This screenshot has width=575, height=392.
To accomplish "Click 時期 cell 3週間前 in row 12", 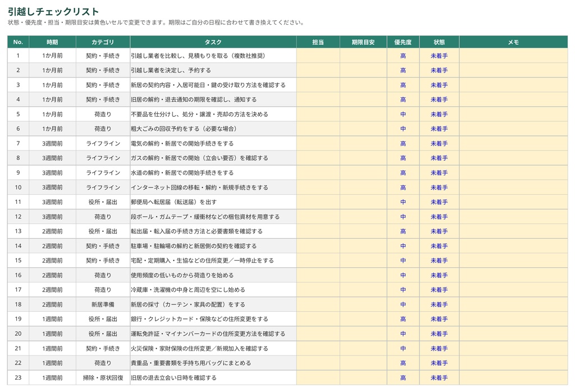I will [52, 217].
